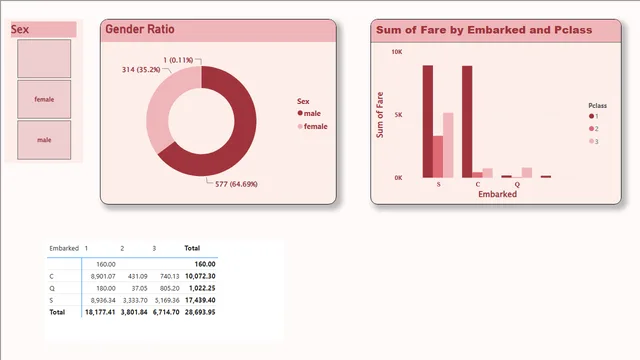
Task: Click the Q row label in table
Action: pos(52,288)
